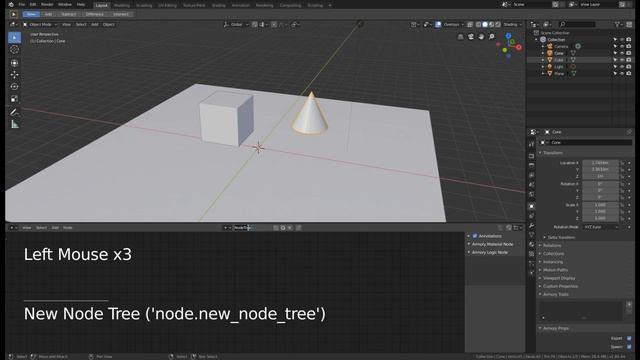Open the Help menu
Screen dimensions: 640x360
pyautogui.click(x=81, y=4)
